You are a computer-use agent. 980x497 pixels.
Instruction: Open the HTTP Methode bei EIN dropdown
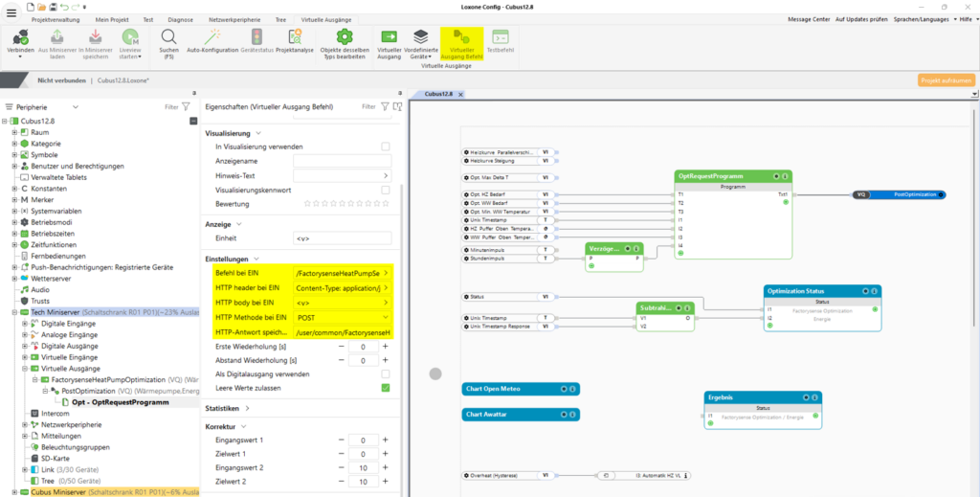coord(385,317)
